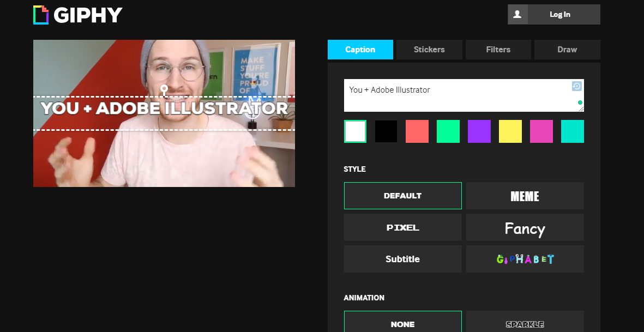
Task: Click the caption text on GIF preview
Action: tap(164, 108)
